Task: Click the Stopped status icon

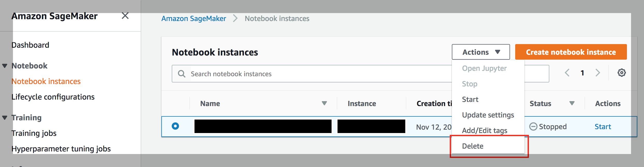Action: pos(533,127)
